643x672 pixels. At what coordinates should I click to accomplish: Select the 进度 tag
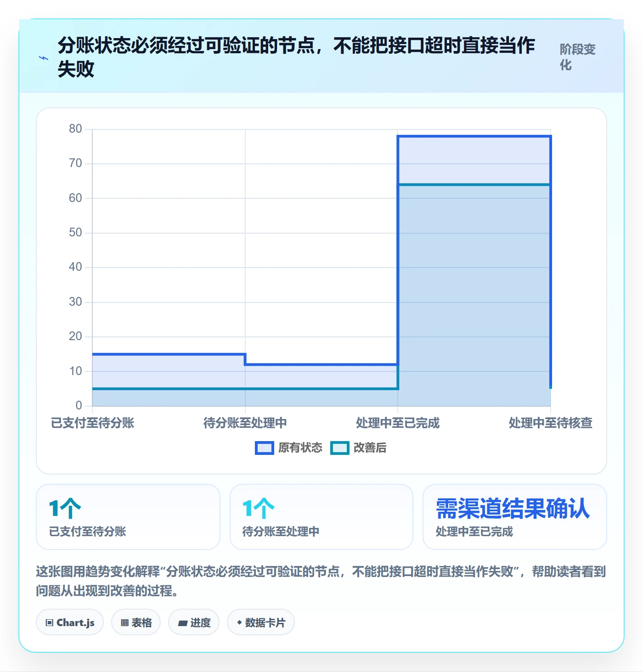[194, 622]
